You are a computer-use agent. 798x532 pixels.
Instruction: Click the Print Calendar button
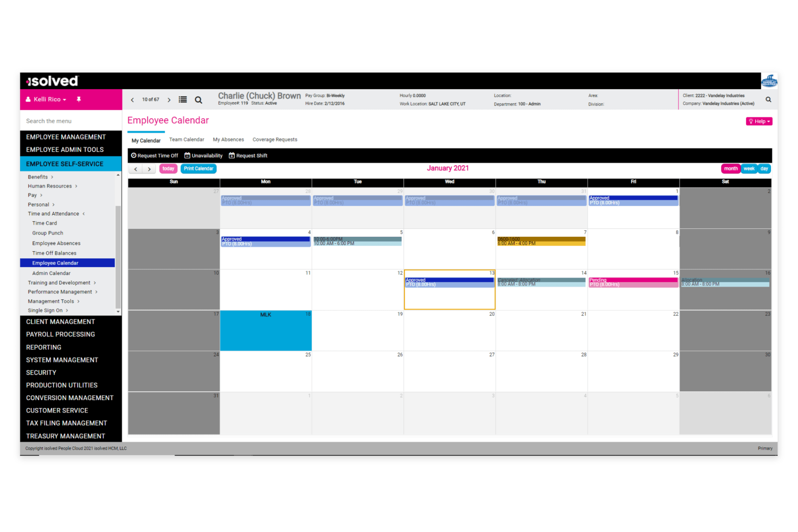click(199, 169)
